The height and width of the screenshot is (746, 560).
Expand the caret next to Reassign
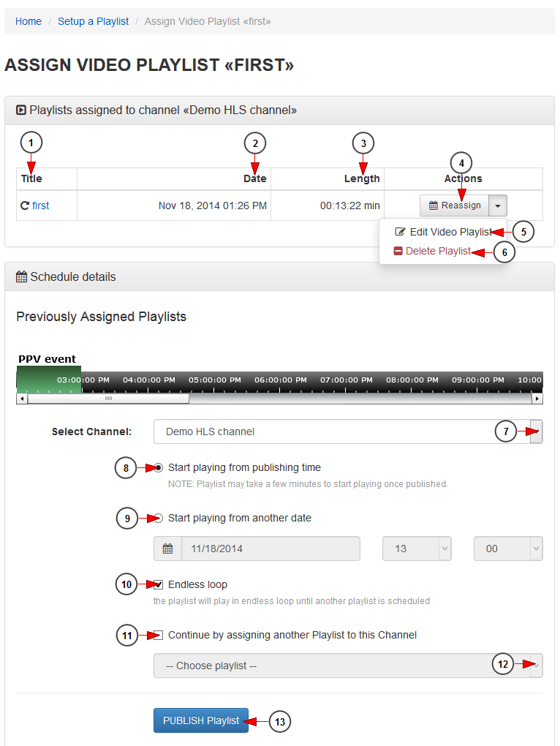point(498,206)
